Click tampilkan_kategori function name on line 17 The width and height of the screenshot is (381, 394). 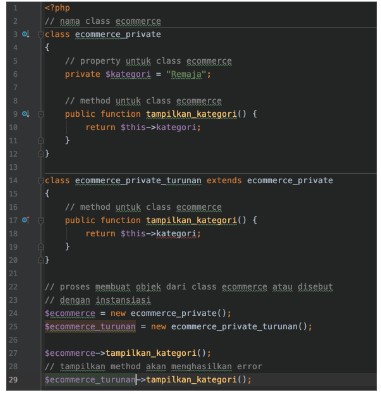192,220
